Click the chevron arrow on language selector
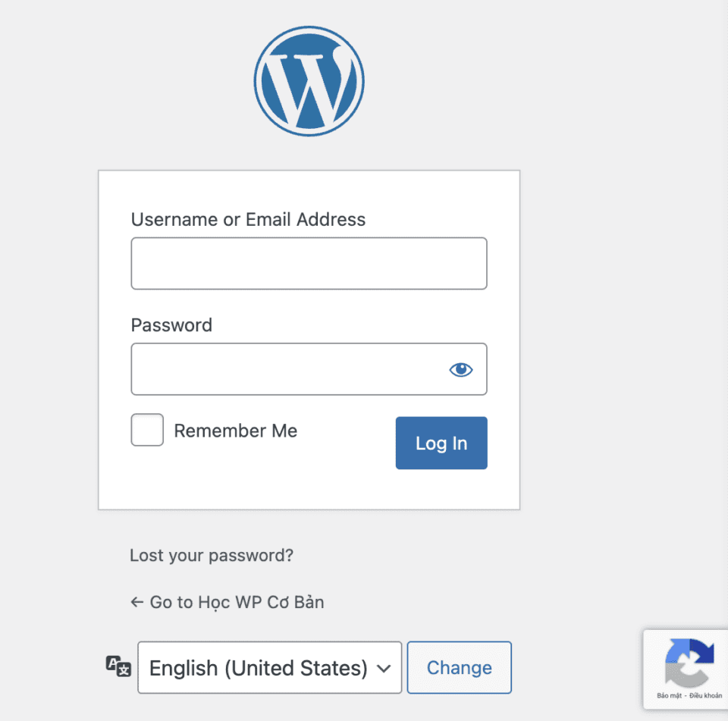 tap(384, 668)
